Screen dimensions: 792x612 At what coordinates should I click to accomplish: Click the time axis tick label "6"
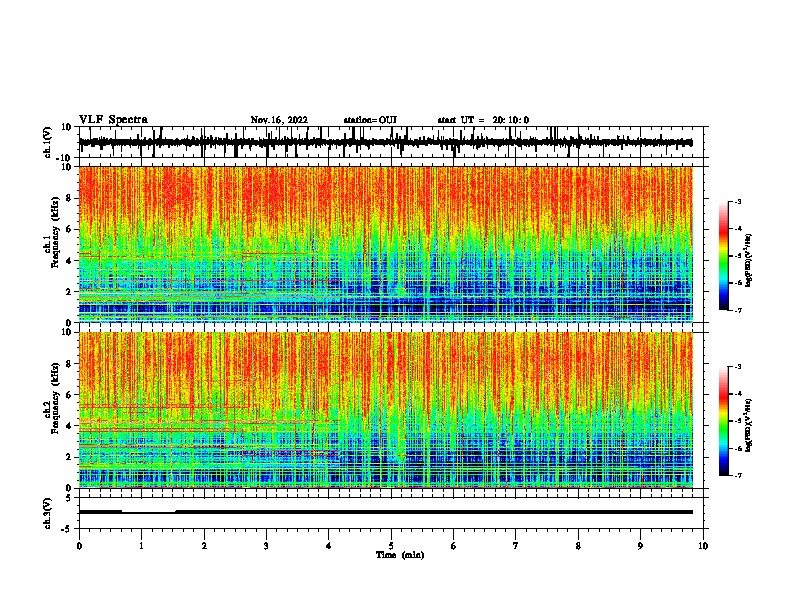454,546
